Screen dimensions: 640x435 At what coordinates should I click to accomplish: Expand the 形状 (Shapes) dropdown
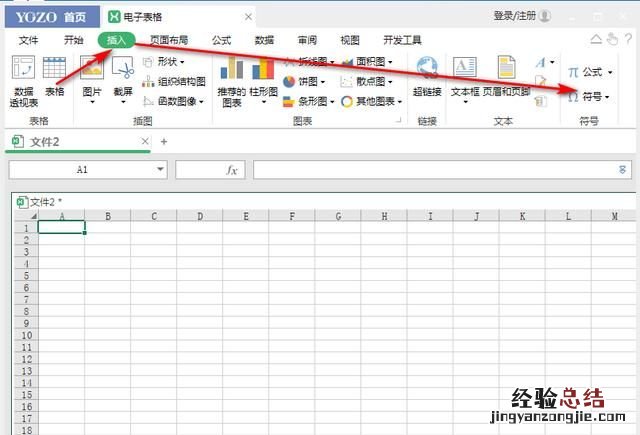(x=181, y=62)
